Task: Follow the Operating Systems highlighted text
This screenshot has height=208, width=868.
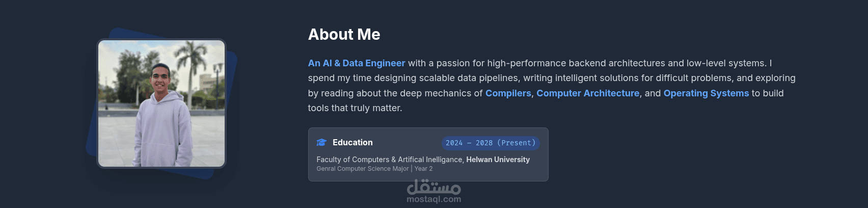Action: click(x=706, y=93)
